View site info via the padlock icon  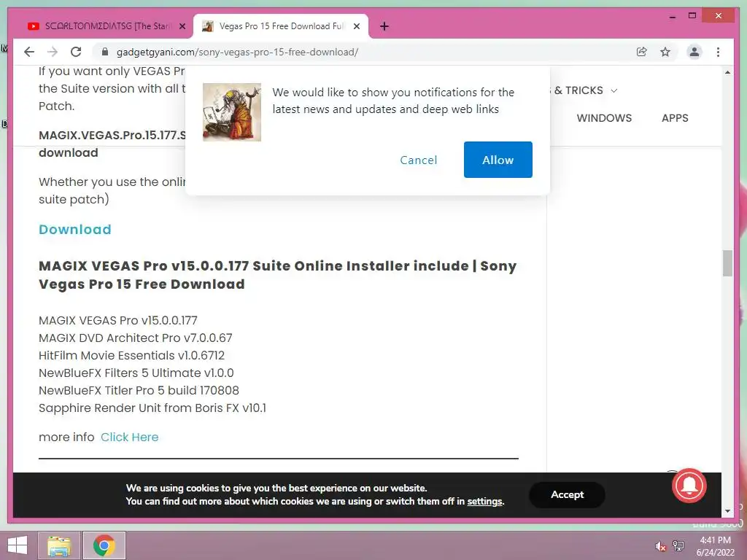105,52
